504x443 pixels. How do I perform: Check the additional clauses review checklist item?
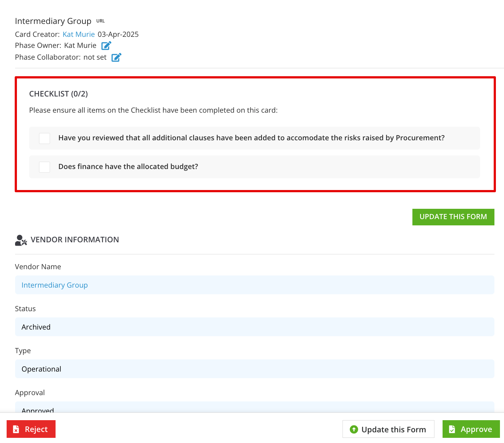pyautogui.click(x=44, y=138)
